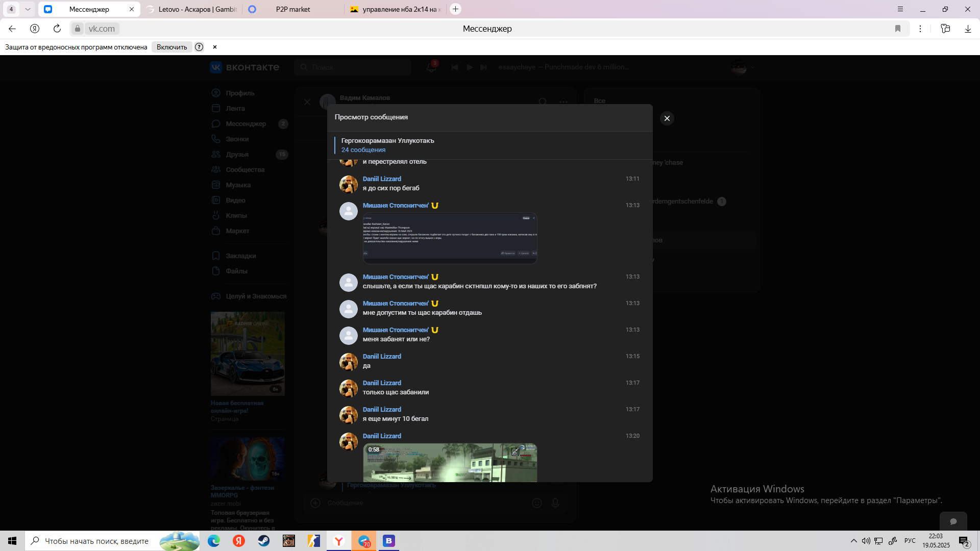Open a new browser tab
The height and width of the screenshot is (551, 980).
pos(455,9)
